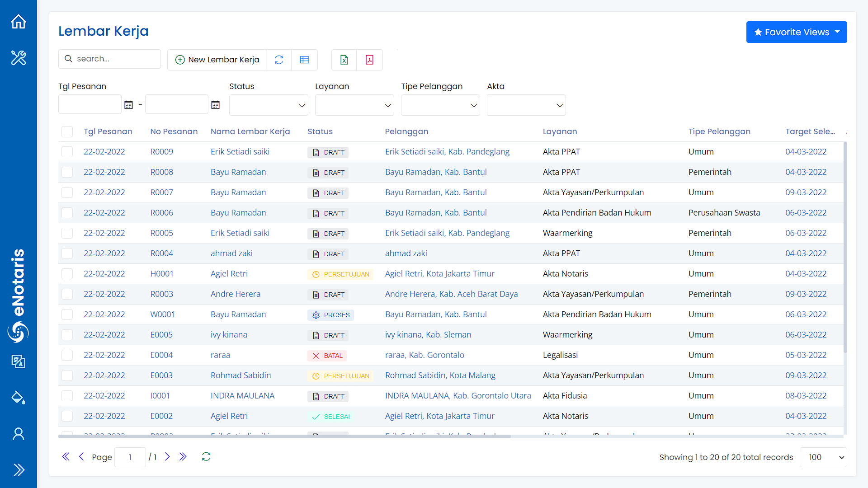Select checkbox for order R0004
This screenshot has height=488, width=868.
pyautogui.click(x=67, y=253)
